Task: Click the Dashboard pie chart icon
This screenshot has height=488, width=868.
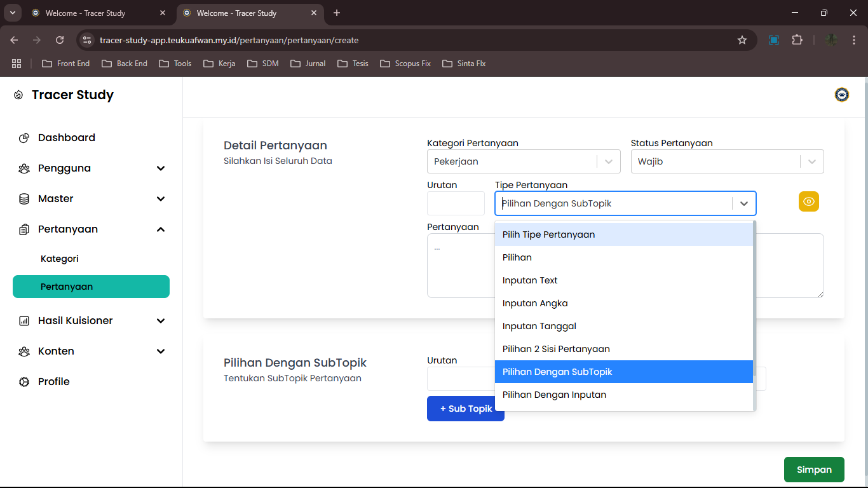Action: pyautogui.click(x=24, y=138)
